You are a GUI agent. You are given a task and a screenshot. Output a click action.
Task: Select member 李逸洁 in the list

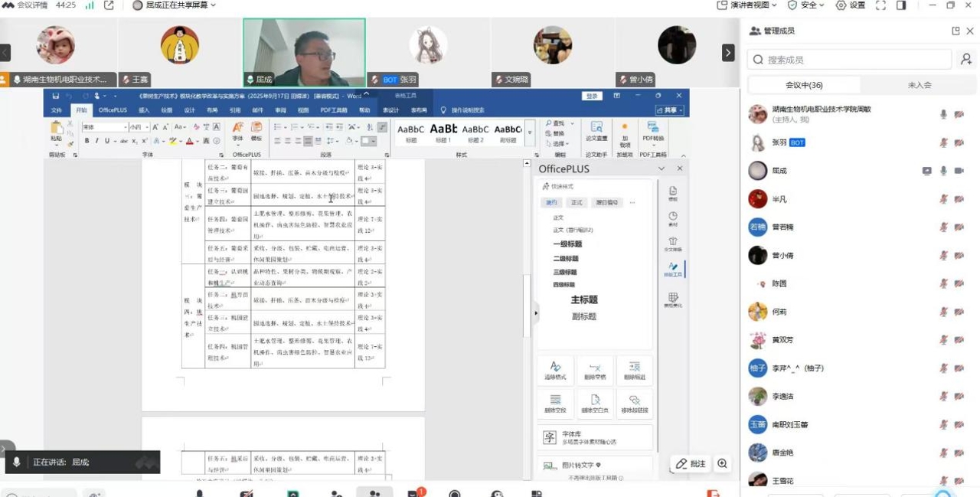coord(782,397)
